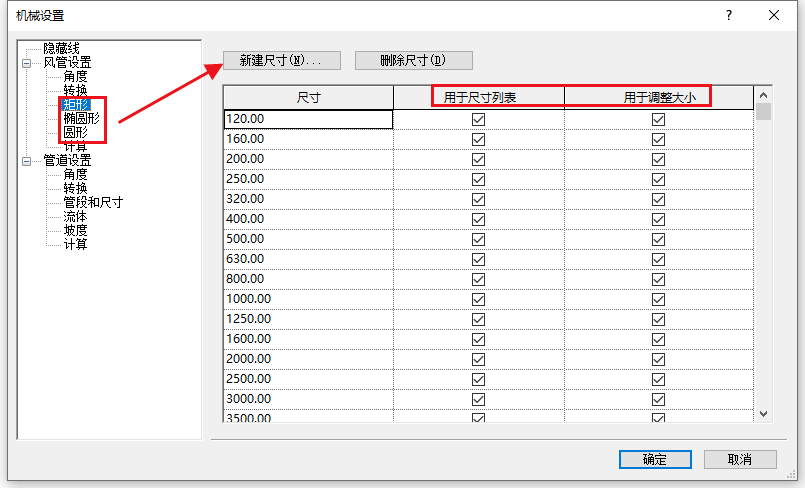
Task: Close the 机械设置 dialog
Action: (774, 15)
